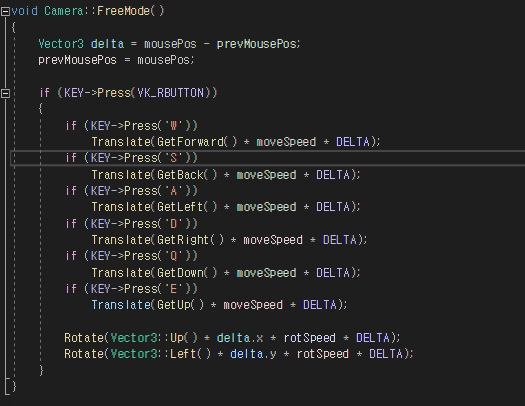The height and width of the screenshot is (406, 525).
Task: Click the 'E' key character literal
Action: (x=174, y=289)
